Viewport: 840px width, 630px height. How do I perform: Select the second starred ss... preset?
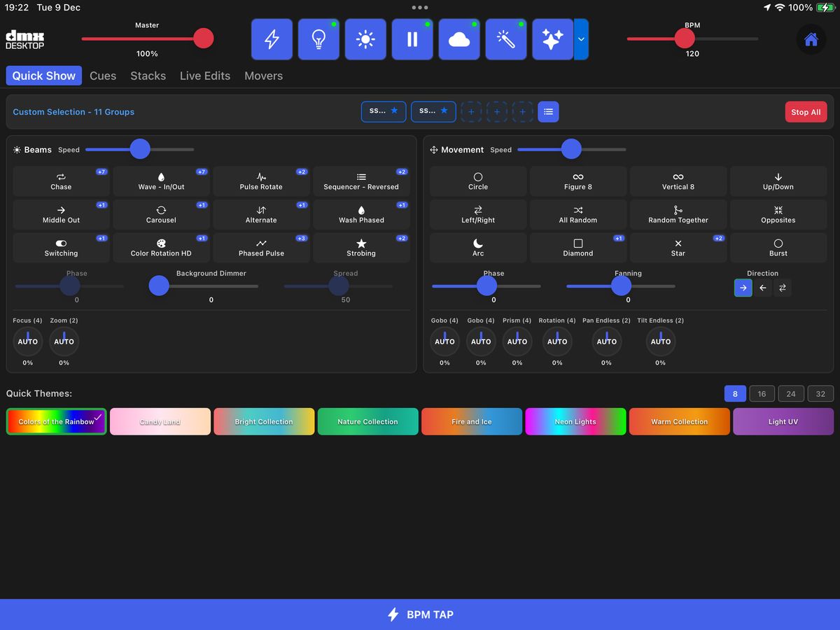pos(433,111)
